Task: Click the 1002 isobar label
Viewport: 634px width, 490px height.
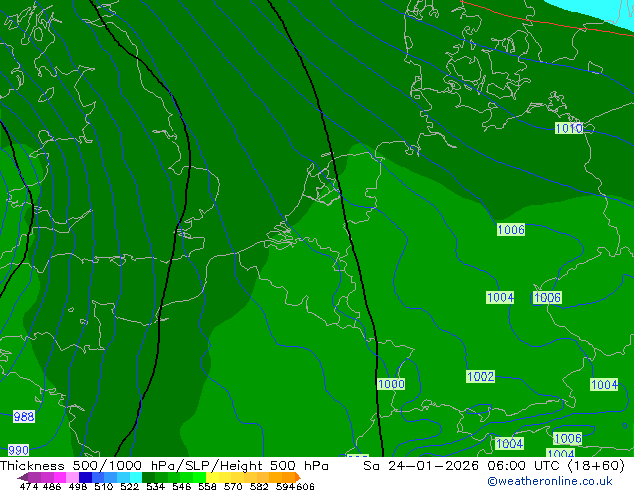Action: click(x=480, y=377)
